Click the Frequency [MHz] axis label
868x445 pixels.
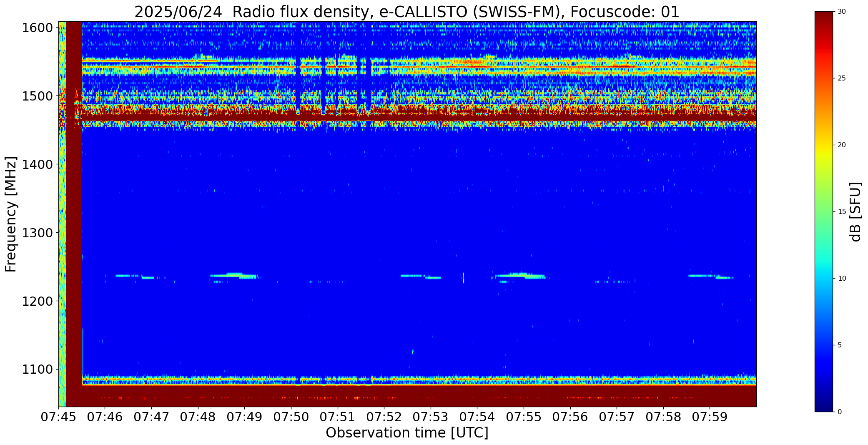tap(11, 214)
